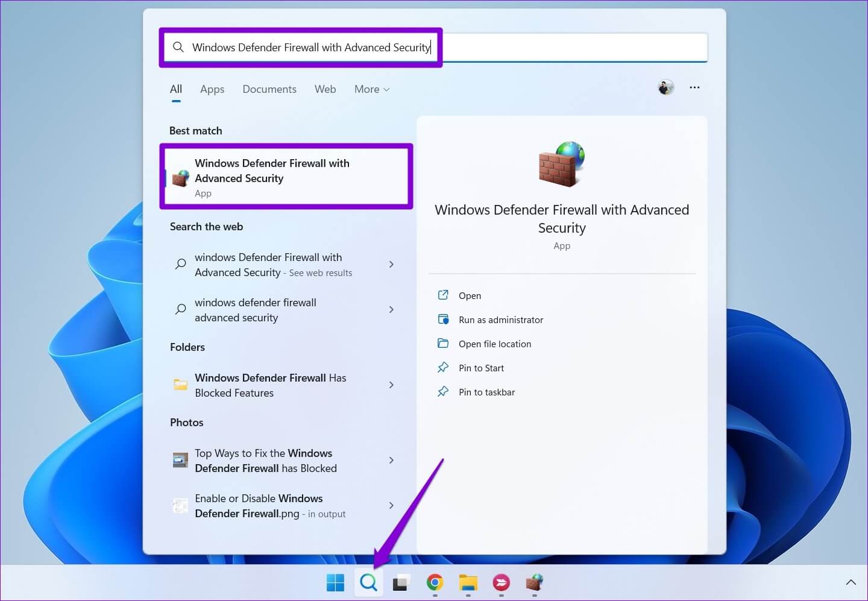Switch to the Documents tab
Image resolution: width=868 pixels, height=601 pixels.
point(269,89)
